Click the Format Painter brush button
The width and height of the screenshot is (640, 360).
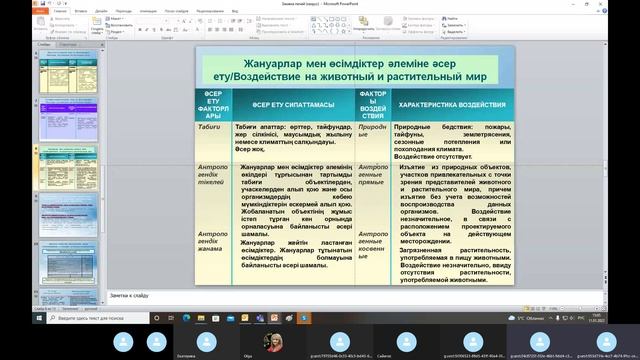tap(68, 32)
